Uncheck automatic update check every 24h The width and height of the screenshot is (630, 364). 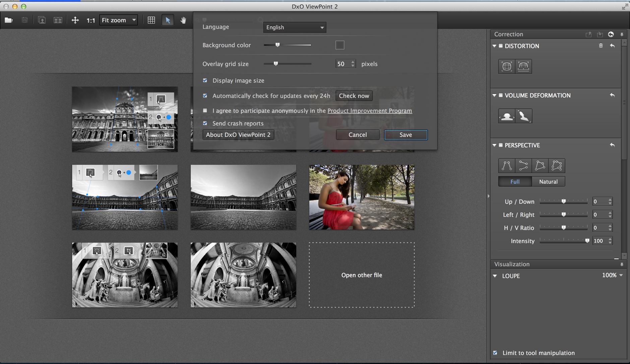pos(205,96)
